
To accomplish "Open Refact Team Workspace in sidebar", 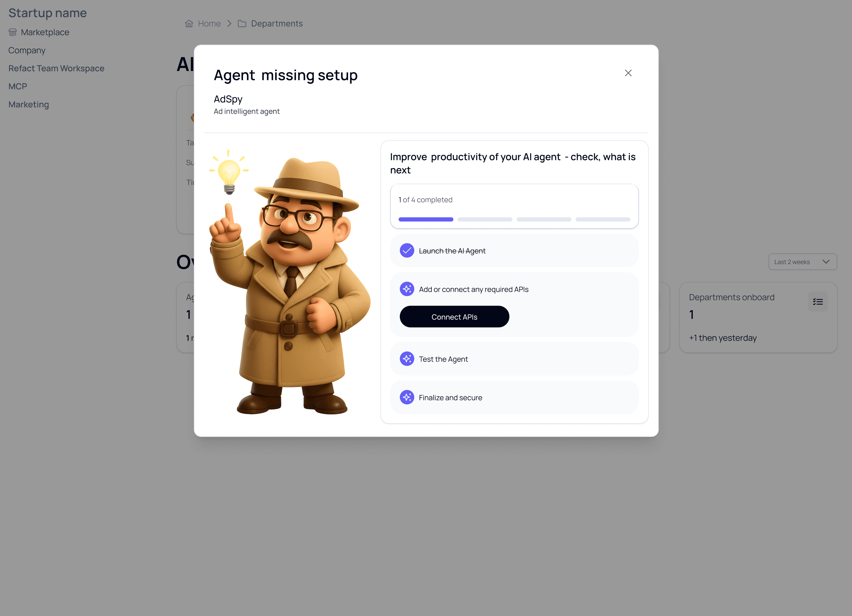I will tap(56, 68).
